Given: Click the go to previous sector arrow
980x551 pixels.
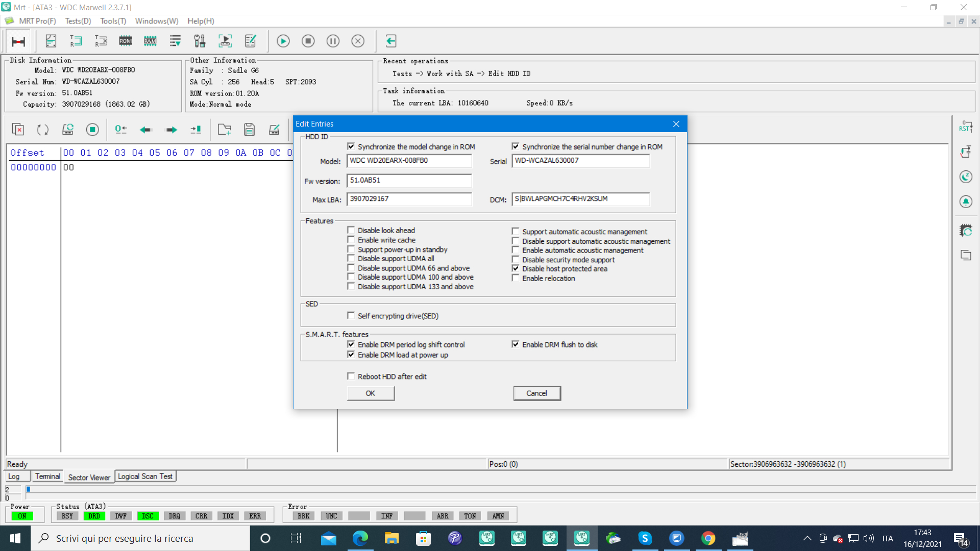Looking at the screenshot, I should [146, 130].
